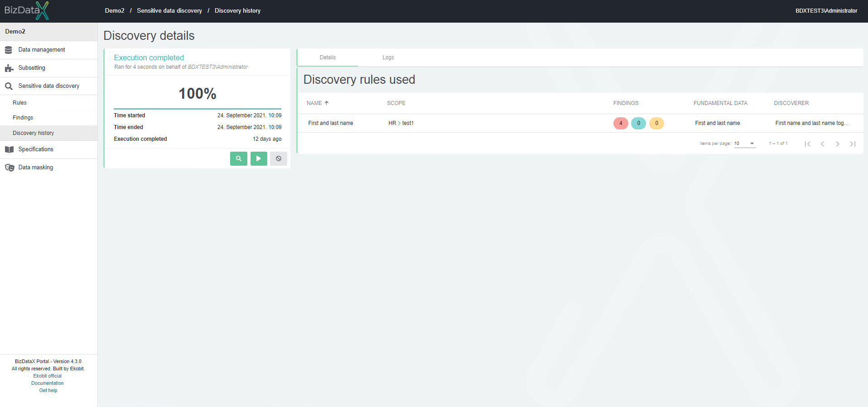Go to next page of results
The image size is (868, 407).
point(838,144)
